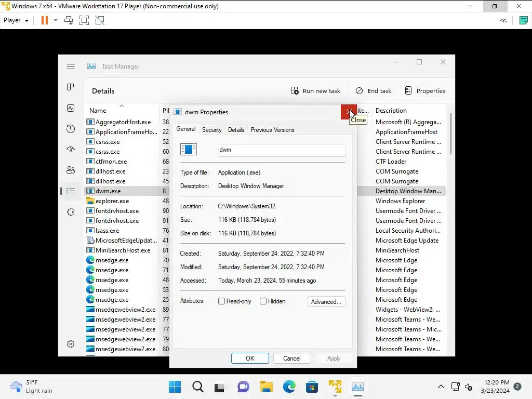Open Advanced attributes dialog

tap(326, 302)
